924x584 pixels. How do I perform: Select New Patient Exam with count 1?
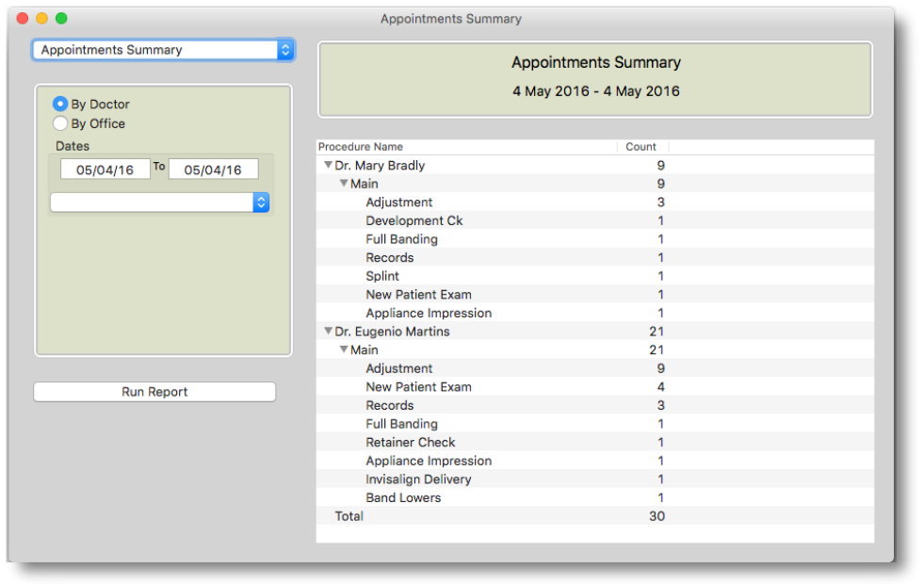[595, 295]
